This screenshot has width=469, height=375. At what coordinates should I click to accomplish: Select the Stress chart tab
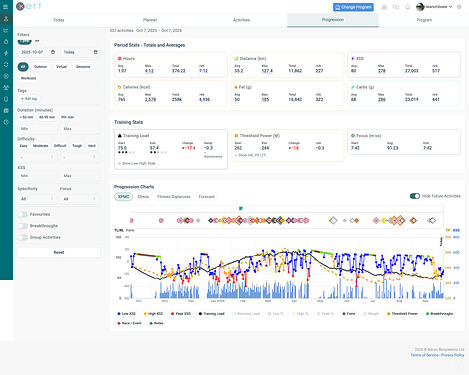click(143, 197)
